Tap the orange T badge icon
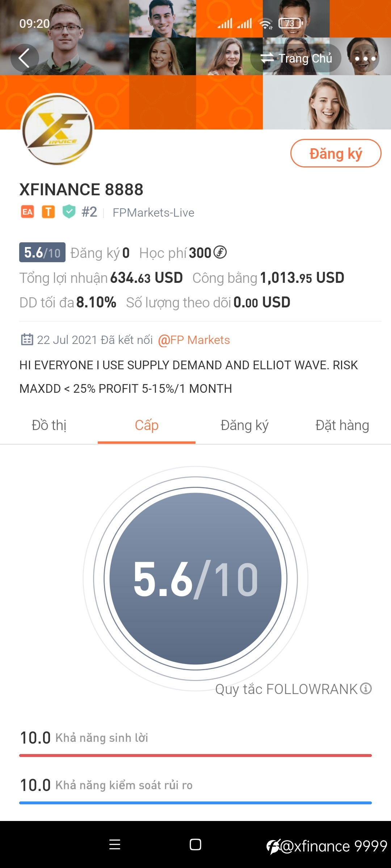391x868 pixels. click(x=48, y=212)
